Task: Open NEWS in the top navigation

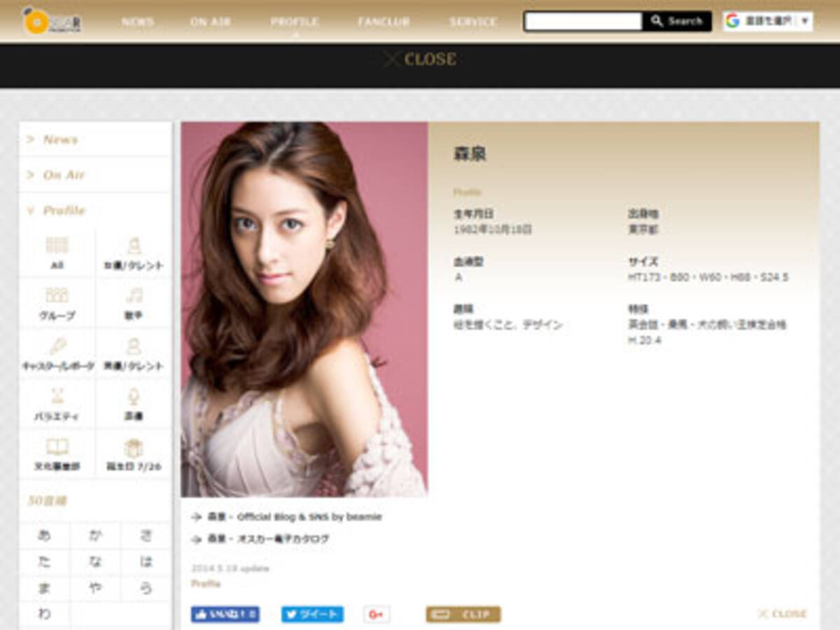Action: (137, 22)
